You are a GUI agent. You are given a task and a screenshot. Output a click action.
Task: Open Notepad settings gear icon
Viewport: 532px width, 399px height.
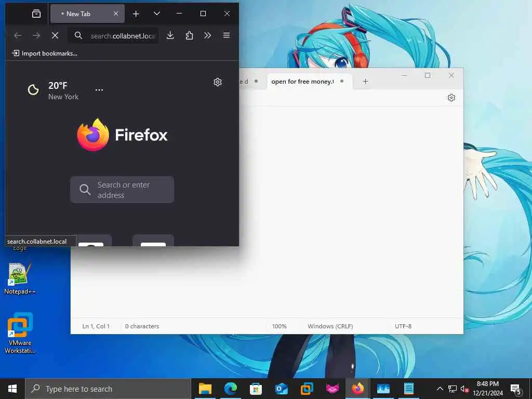[x=451, y=98]
